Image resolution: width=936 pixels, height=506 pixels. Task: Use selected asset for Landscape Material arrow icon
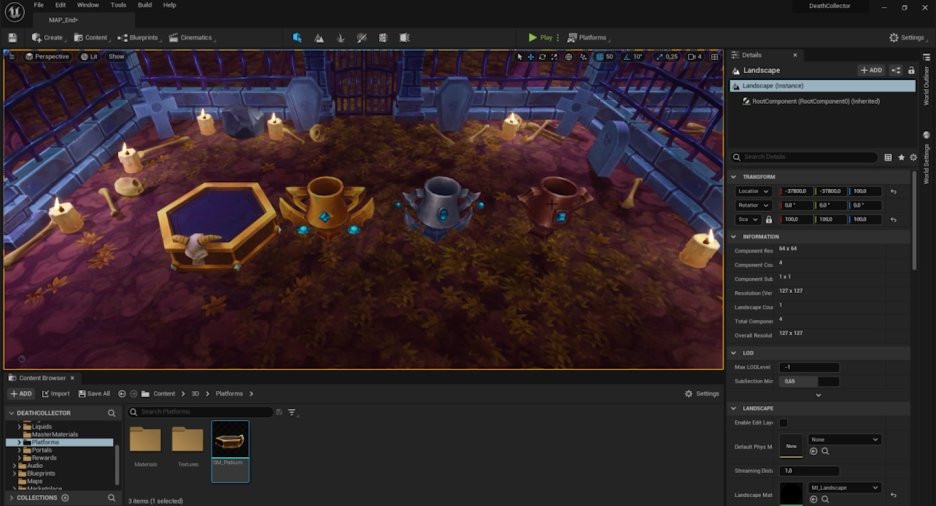(813, 499)
